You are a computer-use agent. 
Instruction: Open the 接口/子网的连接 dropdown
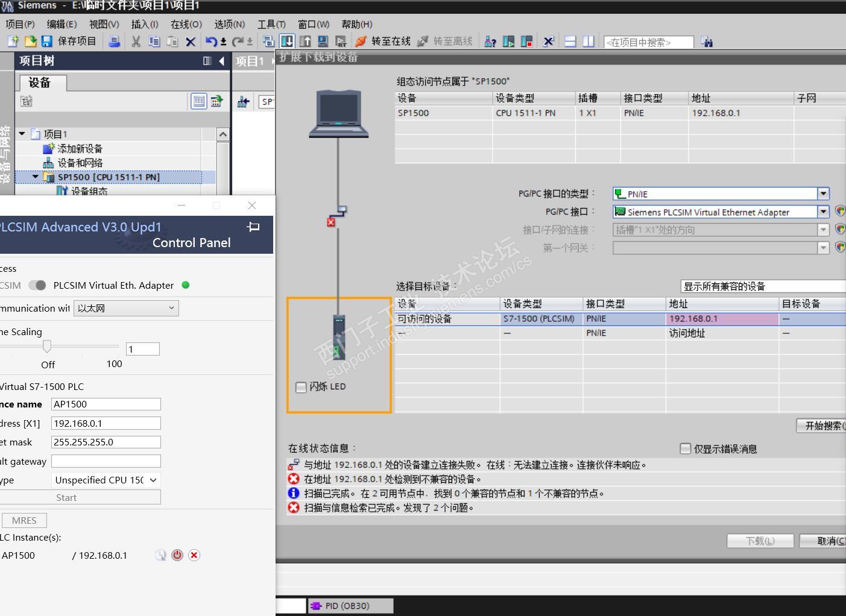[x=823, y=230]
